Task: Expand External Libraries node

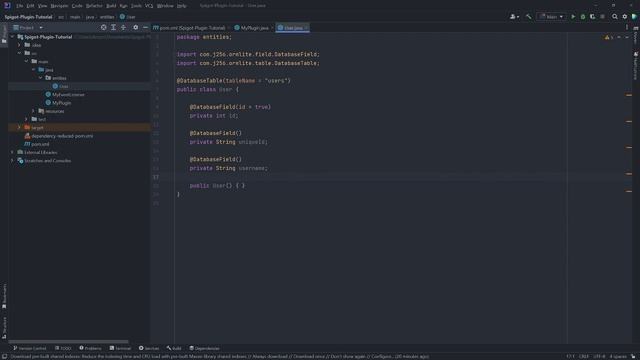Action: (12, 152)
